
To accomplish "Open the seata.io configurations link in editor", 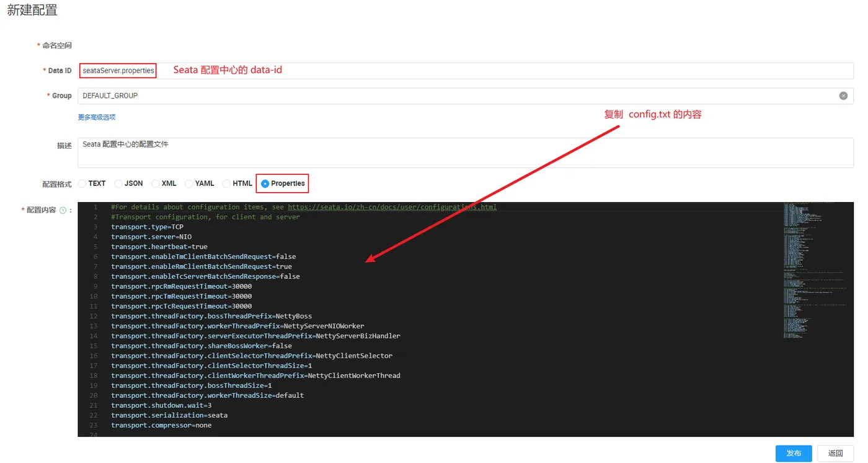I will pyautogui.click(x=392, y=207).
